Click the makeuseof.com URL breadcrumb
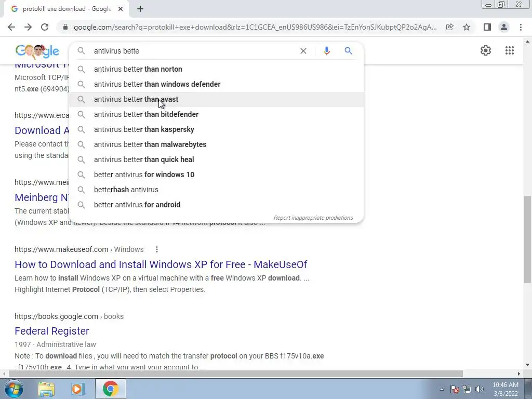This screenshot has width=532, height=399. click(79, 249)
